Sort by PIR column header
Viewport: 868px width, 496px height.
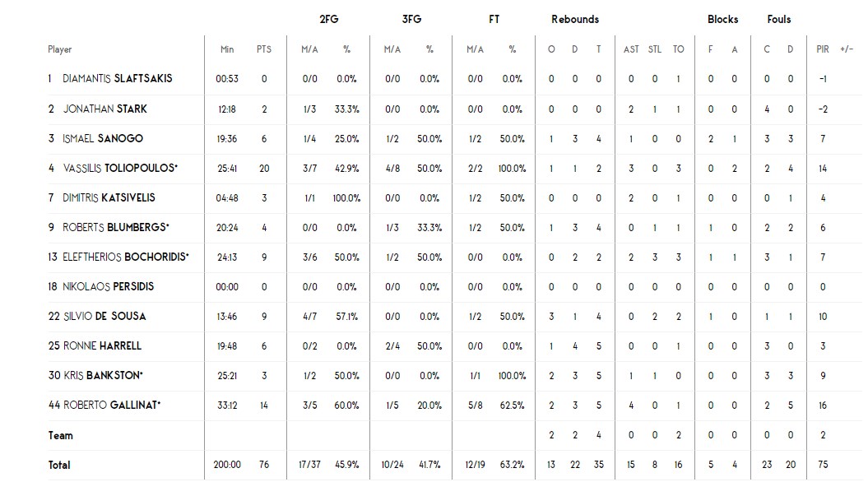pos(823,49)
